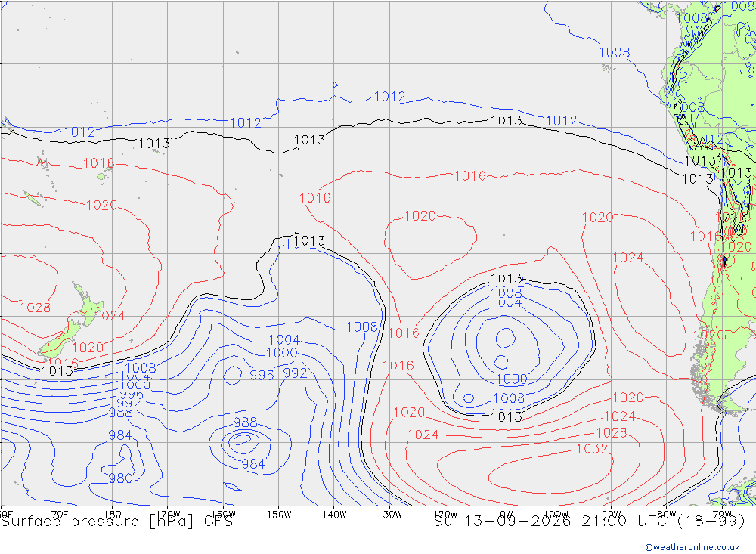Click the central 1020 closed contour label
The width and height of the screenshot is (756, 554).
click(420, 216)
